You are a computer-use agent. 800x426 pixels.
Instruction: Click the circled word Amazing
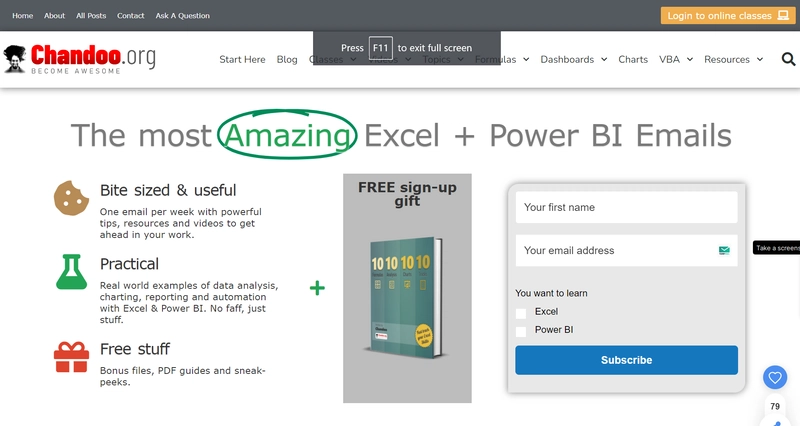point(287,135)
